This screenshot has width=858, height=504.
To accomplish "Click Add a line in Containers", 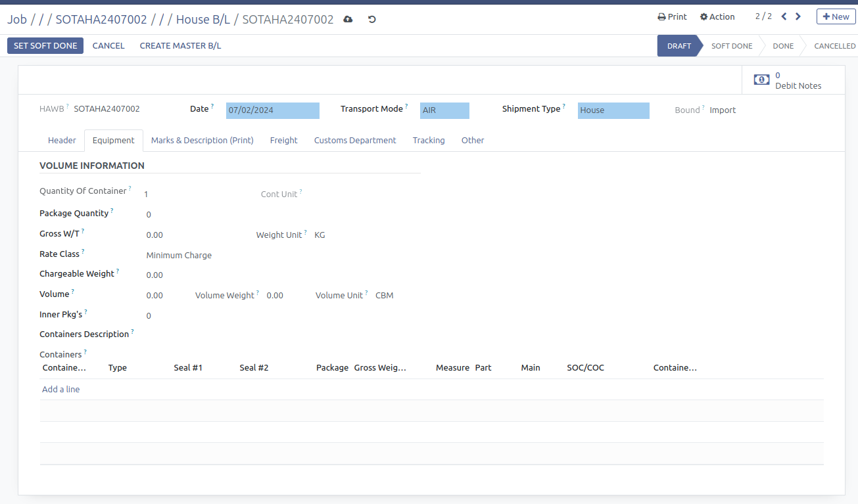I will (60, 389).
